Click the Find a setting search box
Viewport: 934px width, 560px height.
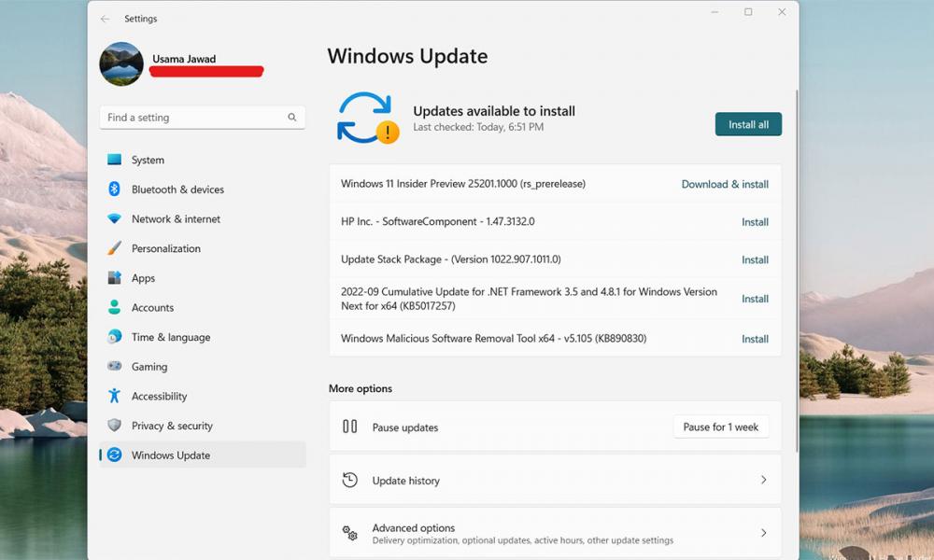click(x=191, y=118)
